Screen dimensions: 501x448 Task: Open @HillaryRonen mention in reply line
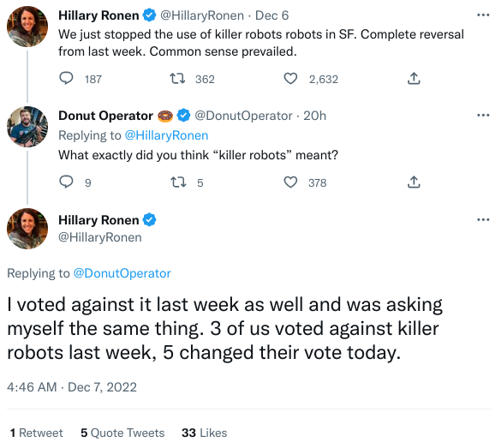[166, 135]
